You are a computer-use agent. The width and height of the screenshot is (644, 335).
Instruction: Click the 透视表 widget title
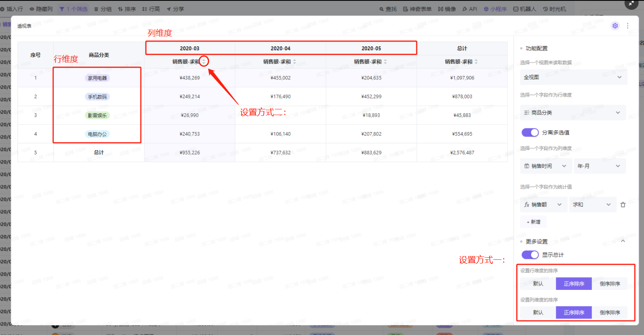pyautogui.click(x=24, y=26)
